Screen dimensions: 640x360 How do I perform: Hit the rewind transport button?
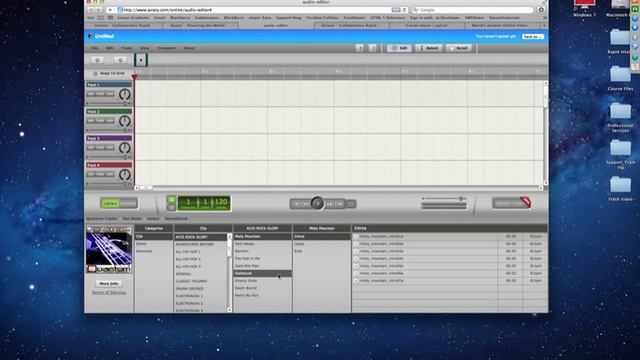click(x=306, y=204)
